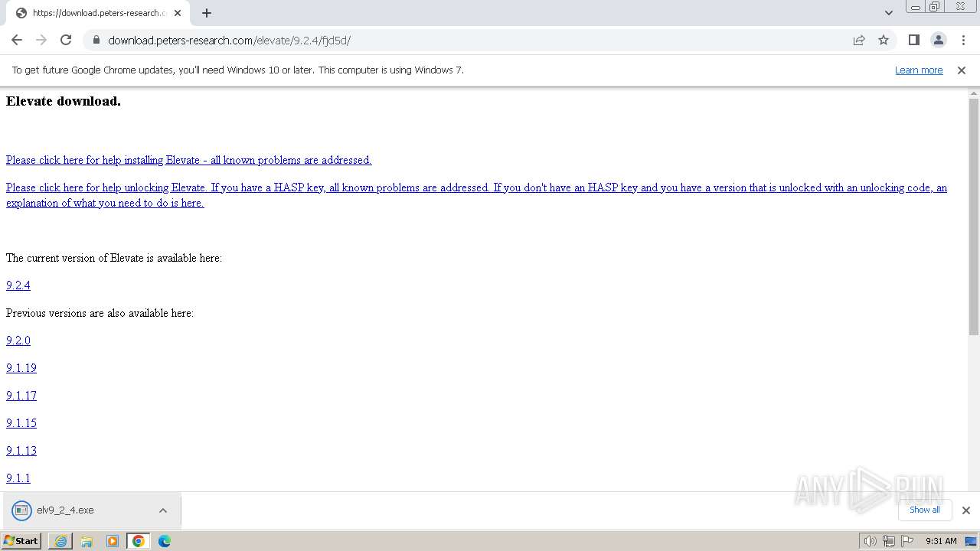Expand the tab search dropdown arrow
This screenshot has width=980, height=551.
point(888,13)
